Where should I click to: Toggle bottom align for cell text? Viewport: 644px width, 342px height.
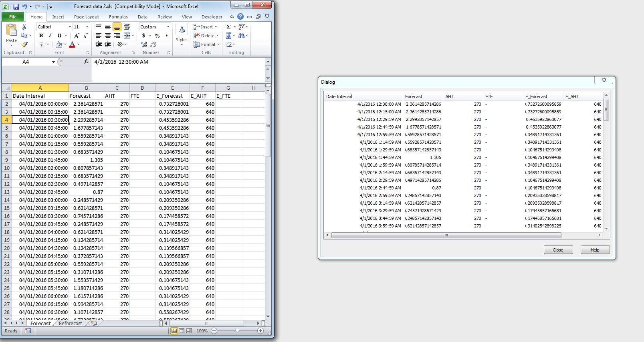point(117,27)
